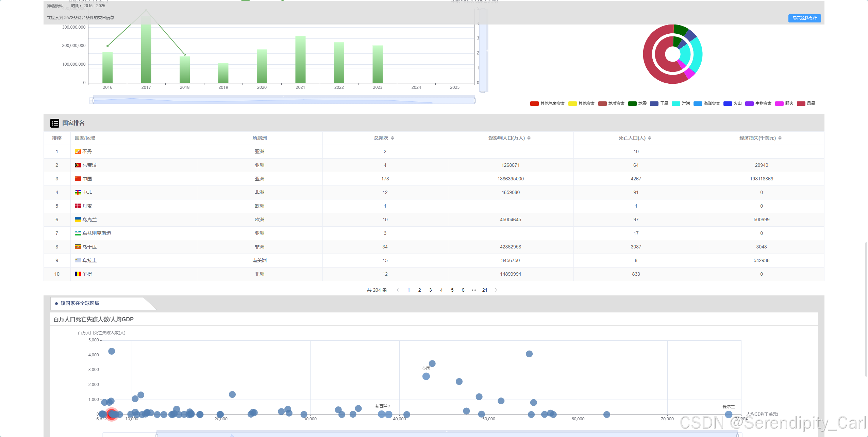The height and width of the screenshot is (437, 868).
Task: Open the 该国家在全球区域 tab
Action: pos(80,303)
